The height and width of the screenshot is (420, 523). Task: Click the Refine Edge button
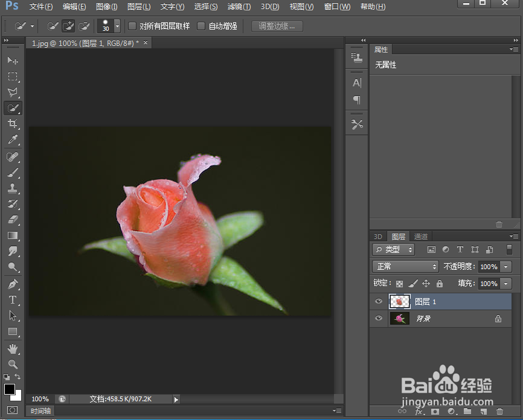(x=277, y=26)
